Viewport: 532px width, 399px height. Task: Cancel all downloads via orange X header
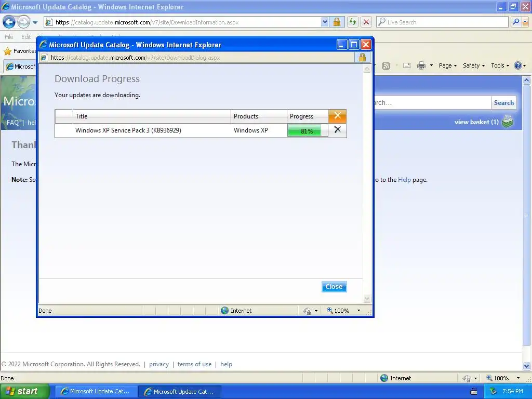[x=337, y=116]
